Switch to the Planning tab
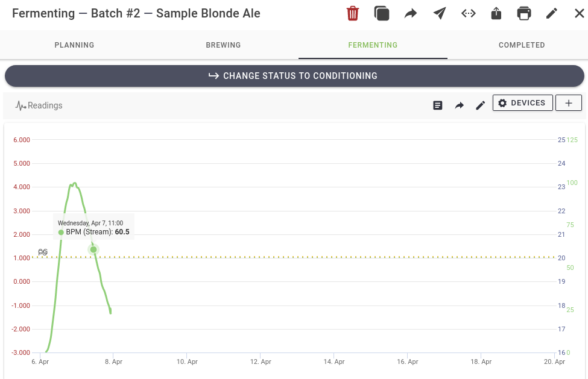The image size is (588, 379). pyautogui.click(x=74, y=45)
